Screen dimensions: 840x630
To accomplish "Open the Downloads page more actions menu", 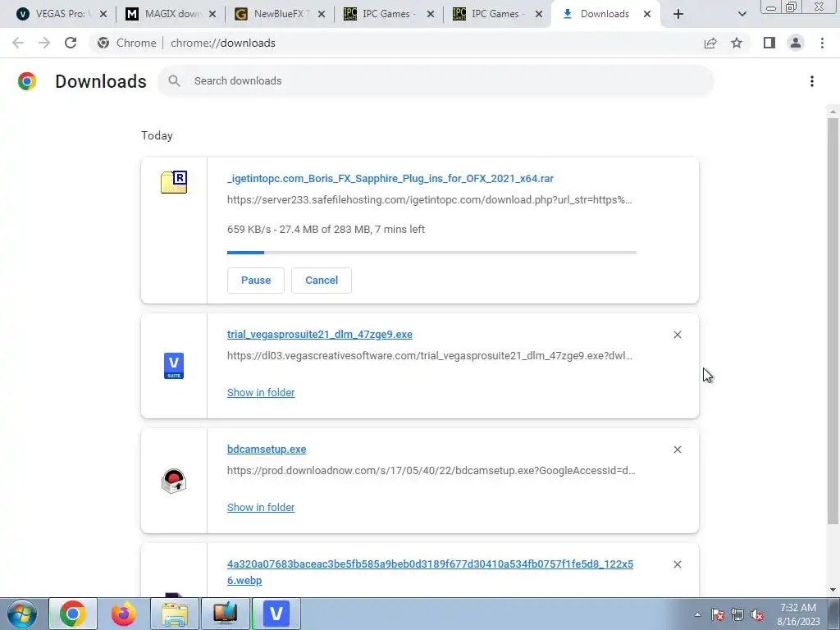I will click(x=812, y=81).
